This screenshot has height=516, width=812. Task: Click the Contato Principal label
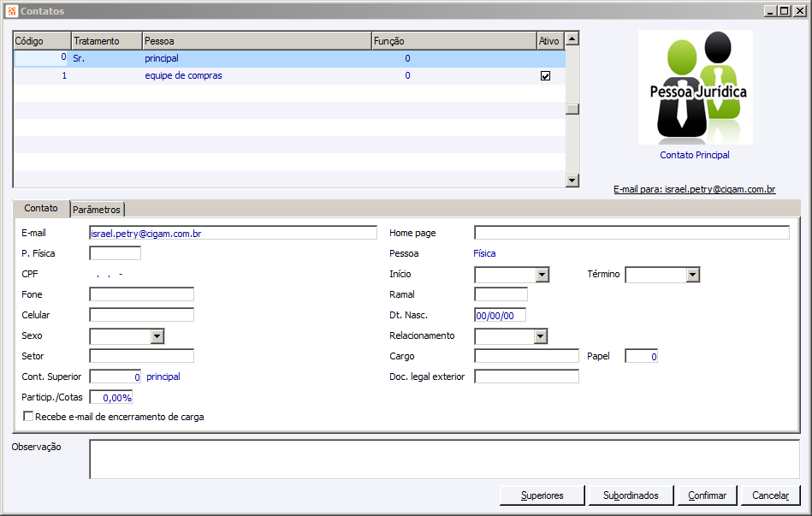[x=695, y=155]
